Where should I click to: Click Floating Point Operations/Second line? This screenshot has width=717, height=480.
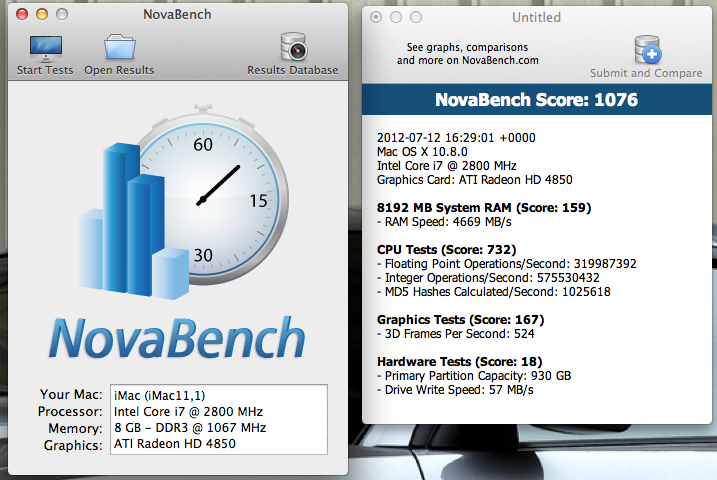click(507, 264)
